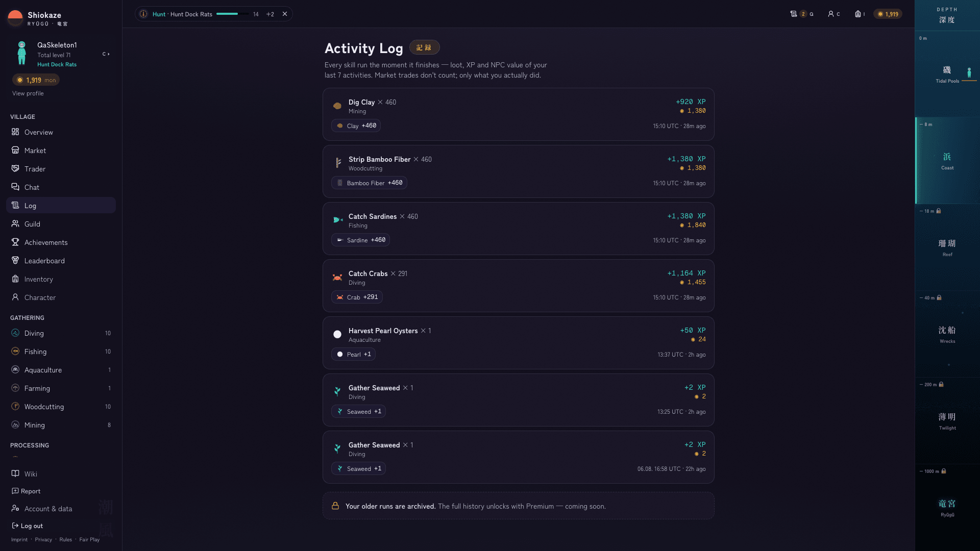This screenshot has height=551, width=980.
Task: Click the Clay +460 loot chip
Action: 356,126
